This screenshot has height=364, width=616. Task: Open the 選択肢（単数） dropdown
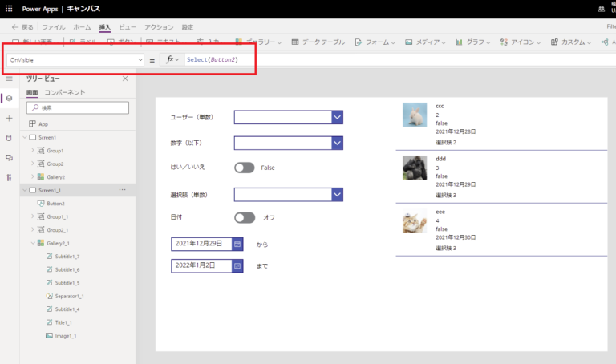337,195
